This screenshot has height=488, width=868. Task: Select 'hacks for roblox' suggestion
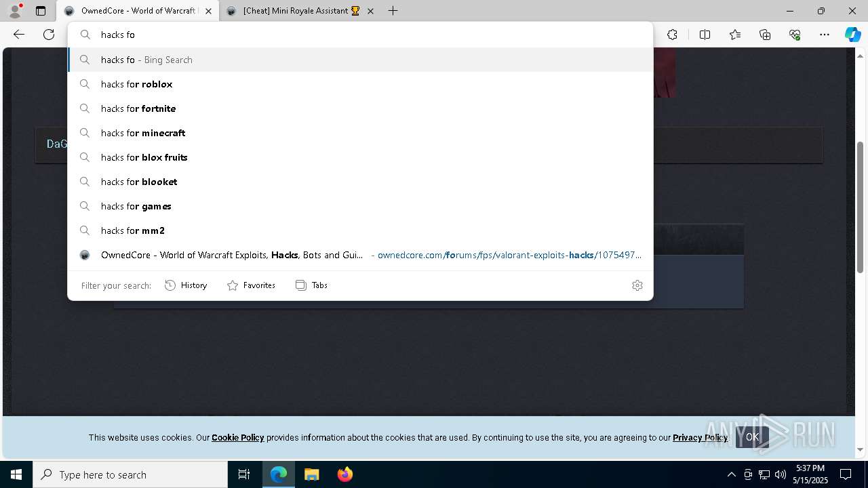[x=360, y=84]
